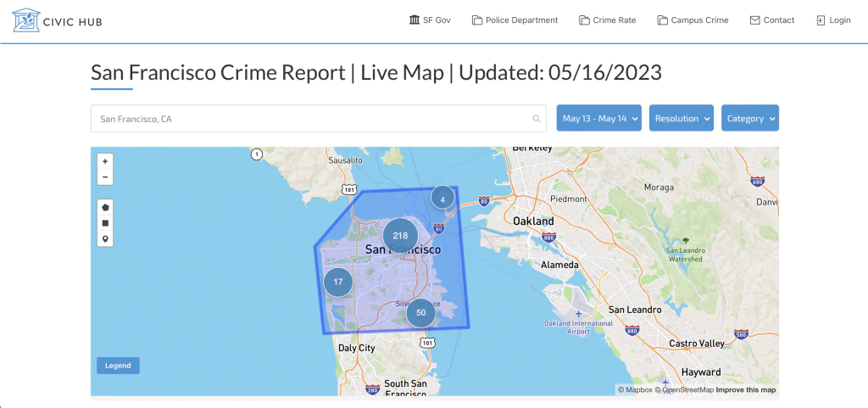The height and width of the screenshot is (408, 868).
Task: Go to the Crime Rate page
Action: click(x=607, y=20)
